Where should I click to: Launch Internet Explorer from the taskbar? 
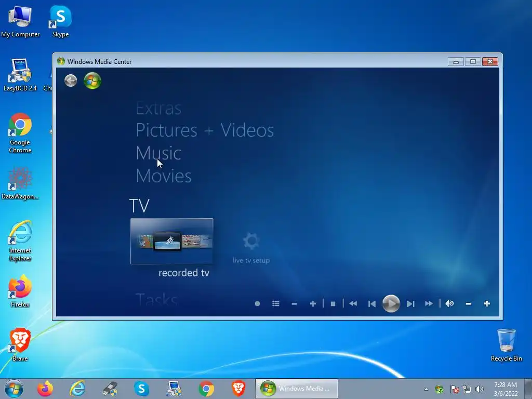(x=77, y=389)
